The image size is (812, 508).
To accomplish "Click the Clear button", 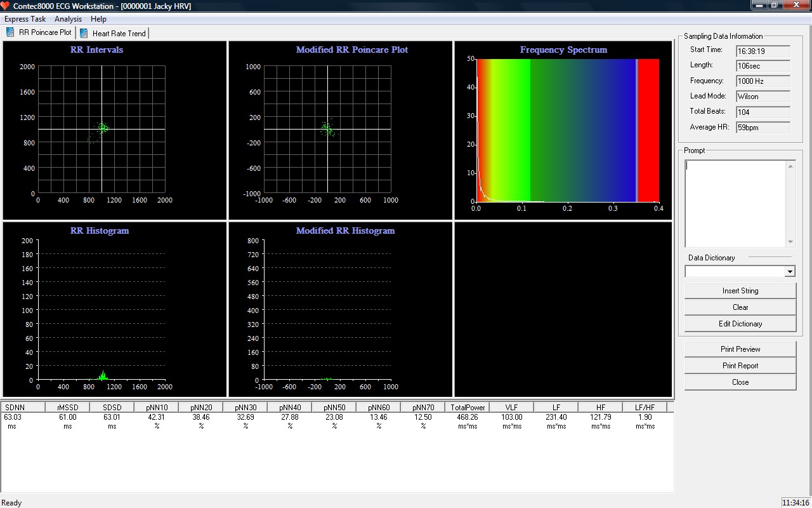I will (x=740, y=307).
